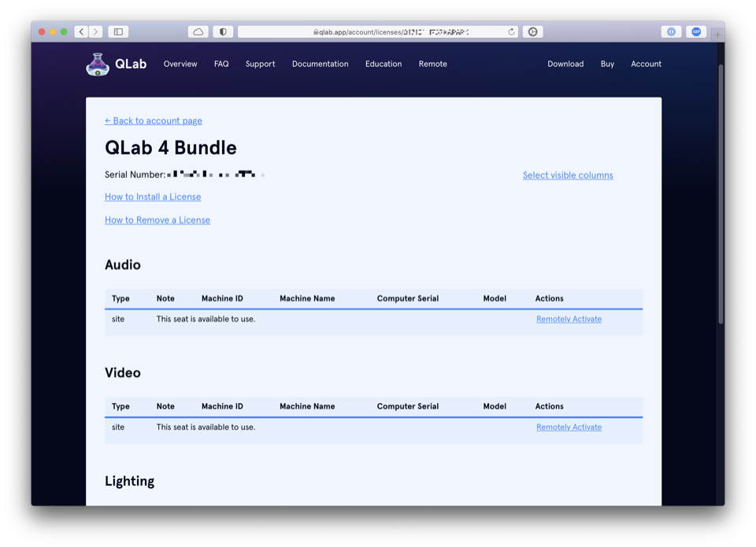Open the Account page in the header
Viewport: 756px width, 547px height.
pyautogui.click(x=646, y=65)
